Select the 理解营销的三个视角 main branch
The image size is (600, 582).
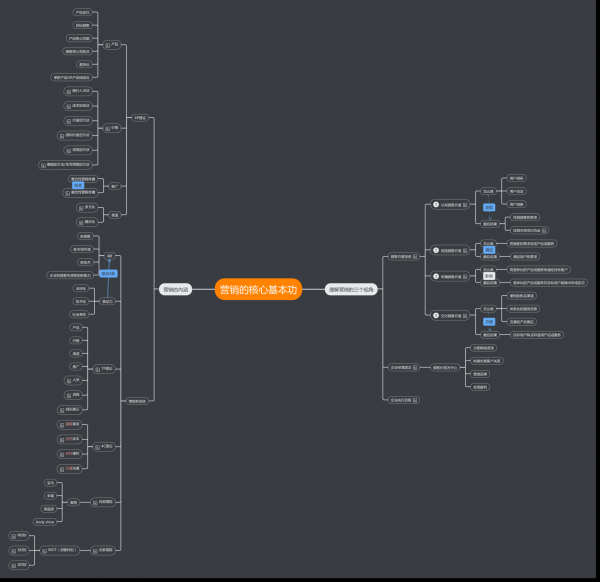(351, 289)
